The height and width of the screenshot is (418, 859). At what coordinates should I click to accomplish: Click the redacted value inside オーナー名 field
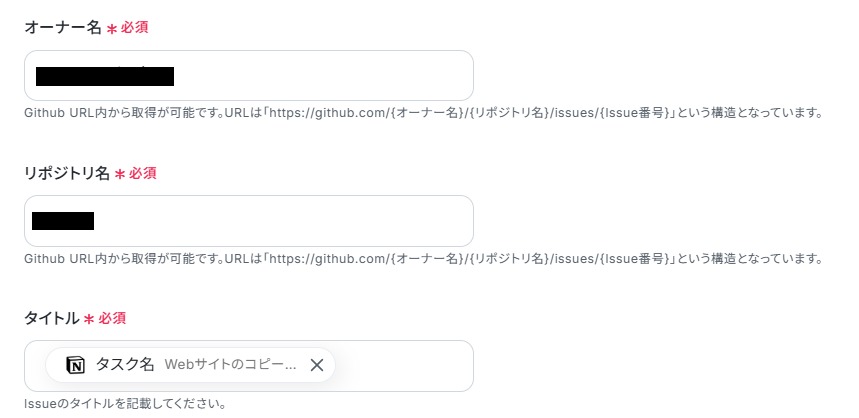[105, 76]
